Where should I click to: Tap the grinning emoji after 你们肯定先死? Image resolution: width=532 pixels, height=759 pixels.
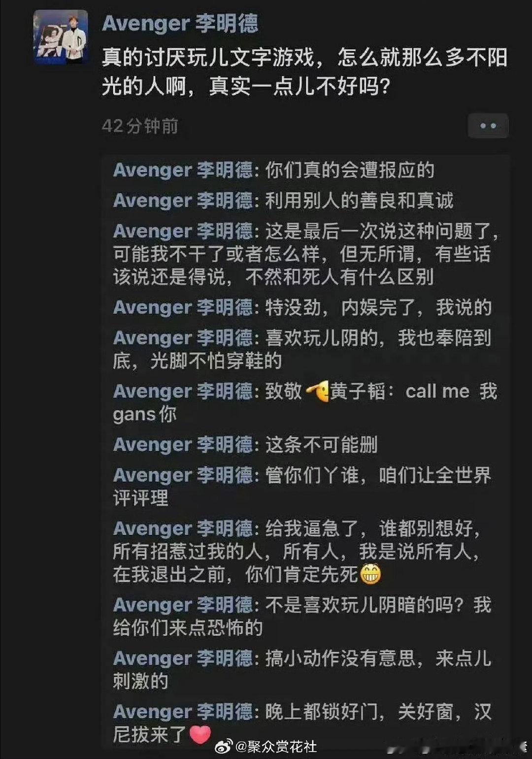[371, 574]
